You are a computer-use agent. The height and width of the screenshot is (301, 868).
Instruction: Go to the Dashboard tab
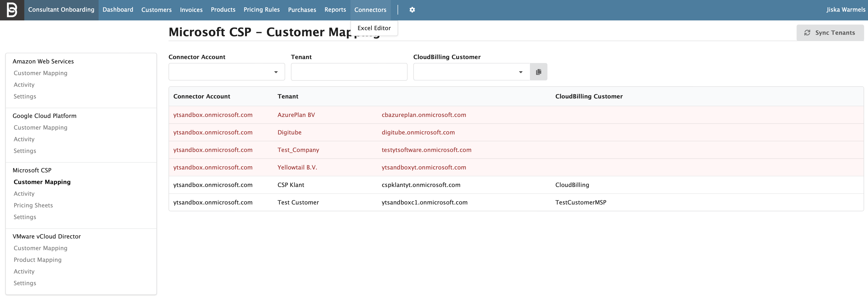point(118,9)
